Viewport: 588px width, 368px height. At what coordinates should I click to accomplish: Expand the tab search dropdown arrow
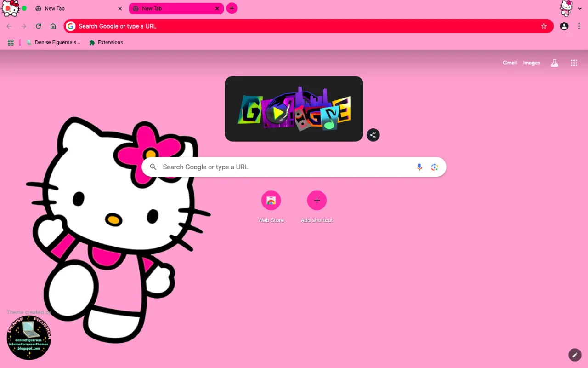click(x=580, y=9)
